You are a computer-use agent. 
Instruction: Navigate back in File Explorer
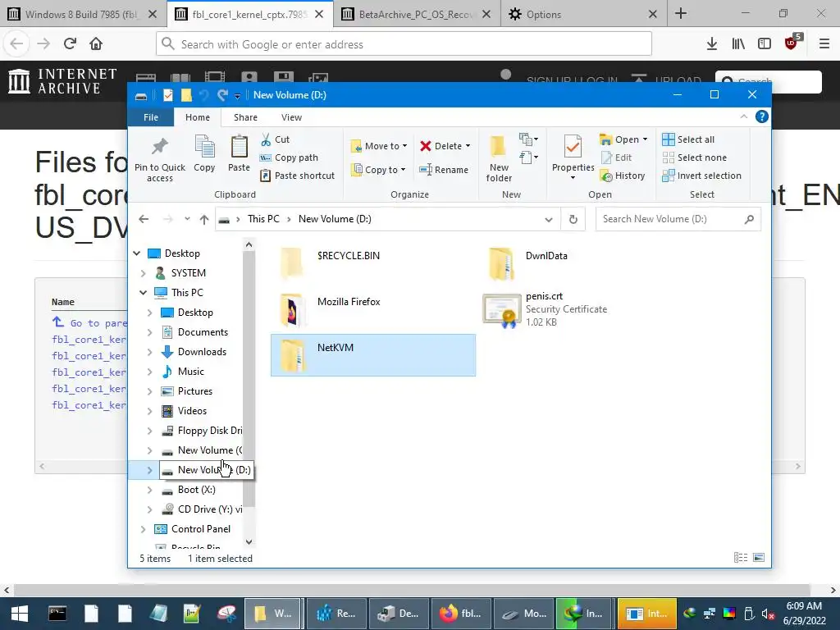pyautogui.click(x=143, y=219)
